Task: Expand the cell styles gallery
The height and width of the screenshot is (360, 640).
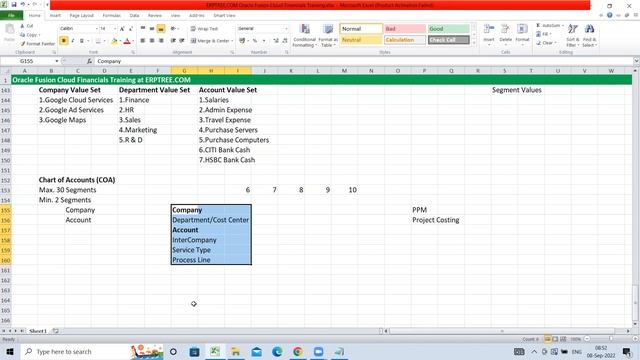Action: (x=473, y=42)
